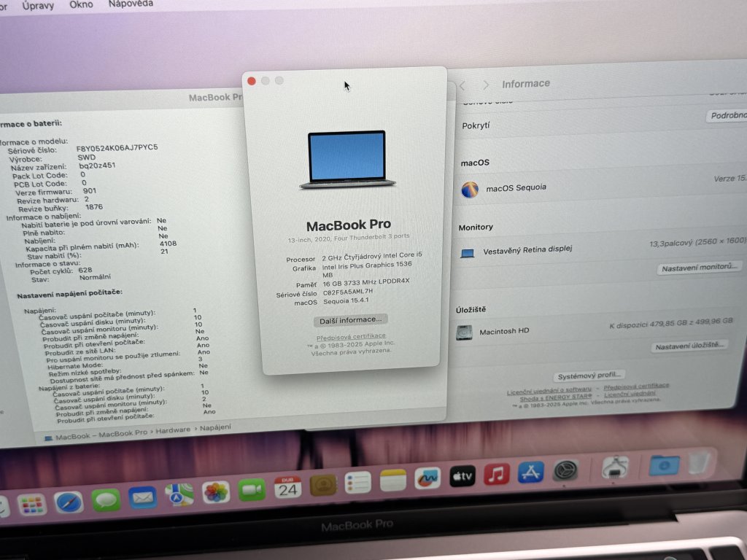Open the Reminders app in the dock
This screenshot has width=747, height=560.
coord(357,483)
